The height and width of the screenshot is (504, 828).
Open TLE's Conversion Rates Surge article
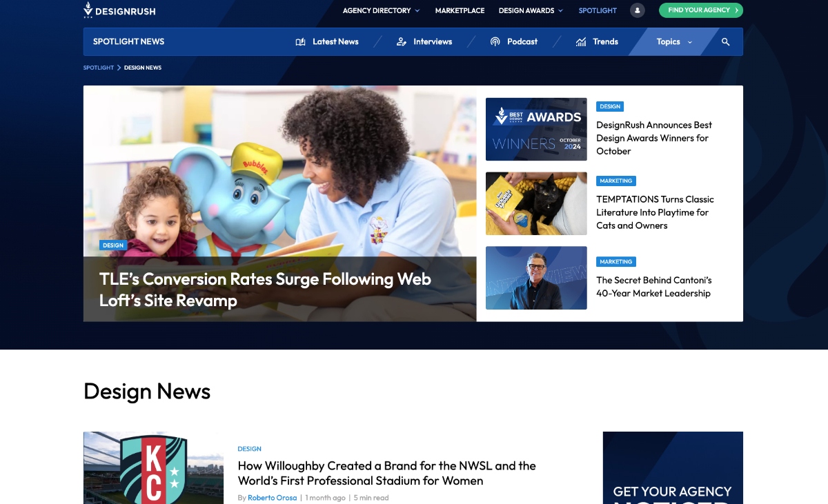(265, 290)
